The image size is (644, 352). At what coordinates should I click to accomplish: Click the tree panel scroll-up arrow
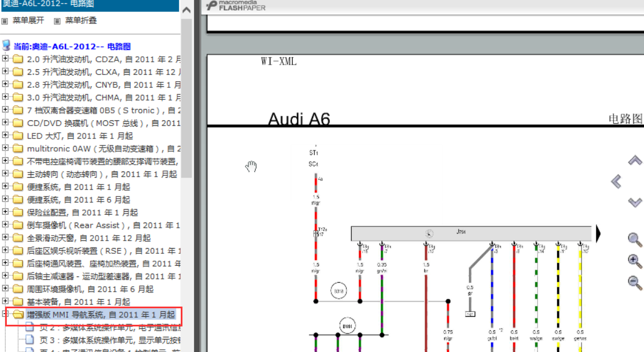click(x=186, y=10)
